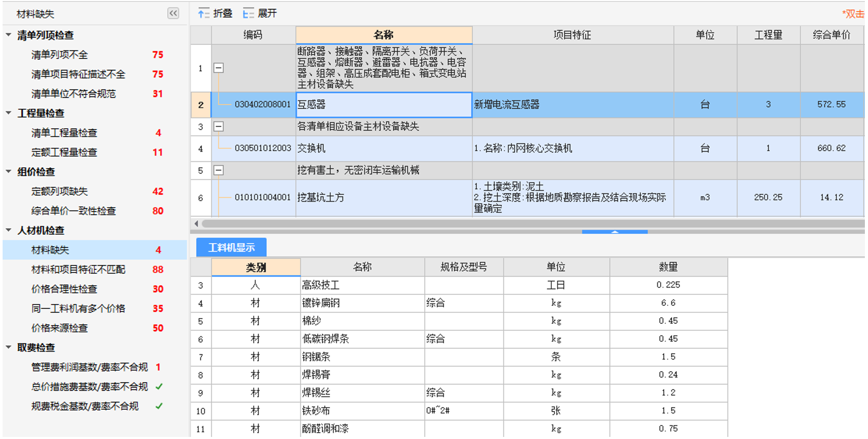Click 交换机 name cell
The height and width of the screenshot is (439, 868).
[384, 148]
